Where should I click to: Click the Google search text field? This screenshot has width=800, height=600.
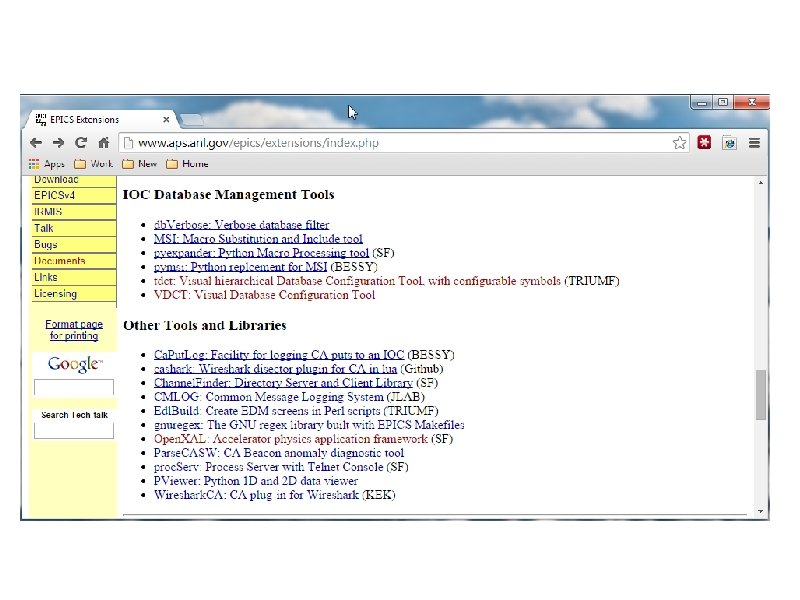74,387
